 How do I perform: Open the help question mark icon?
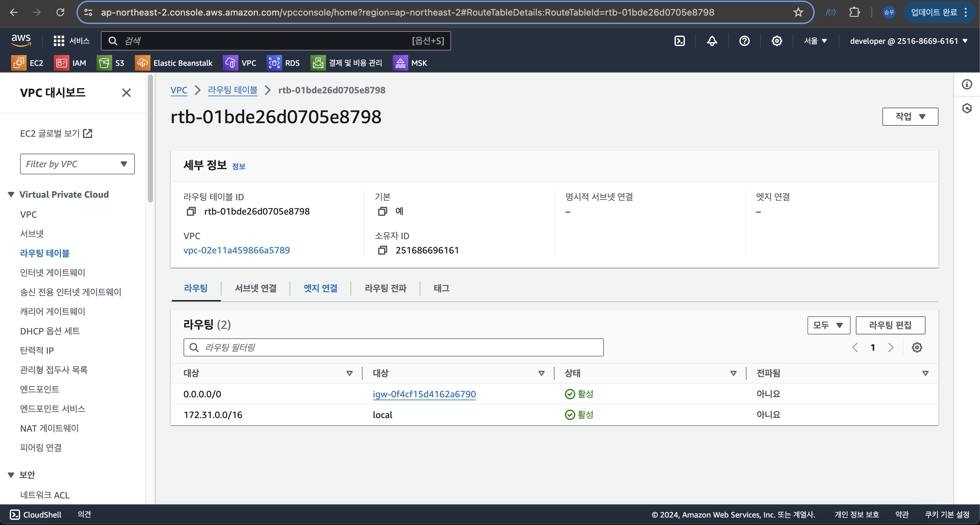pyautogui.click(x=744, y=41)
